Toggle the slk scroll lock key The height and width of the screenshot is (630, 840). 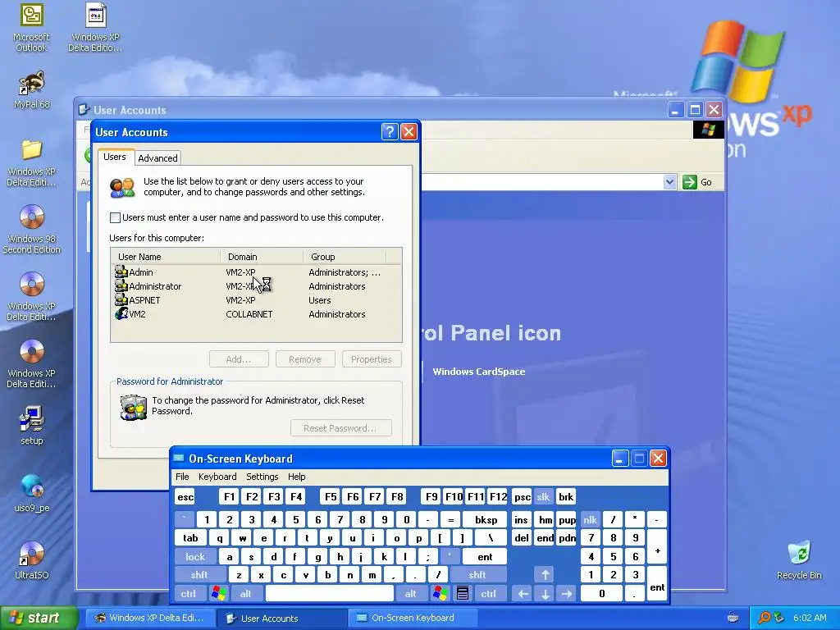[x=543, y=497]
